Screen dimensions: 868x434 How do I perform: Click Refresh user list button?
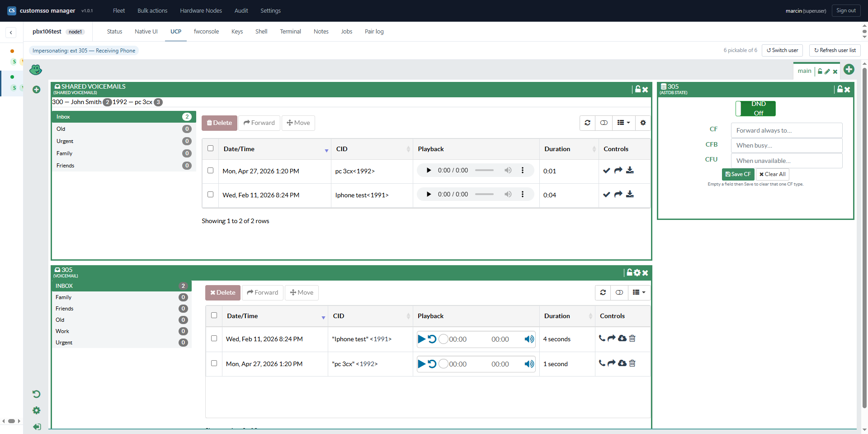pos(835,50)
